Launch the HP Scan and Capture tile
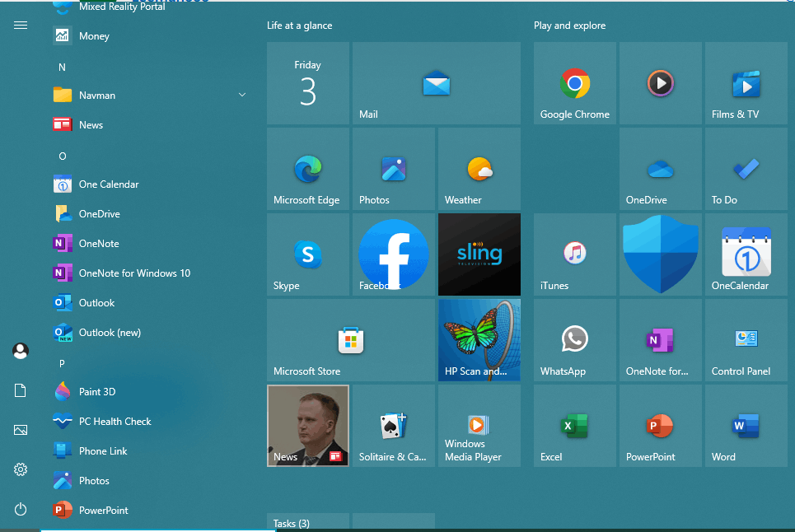Image resolution: width=795 pixels, height=532 pixels. (x=479, y=340)
